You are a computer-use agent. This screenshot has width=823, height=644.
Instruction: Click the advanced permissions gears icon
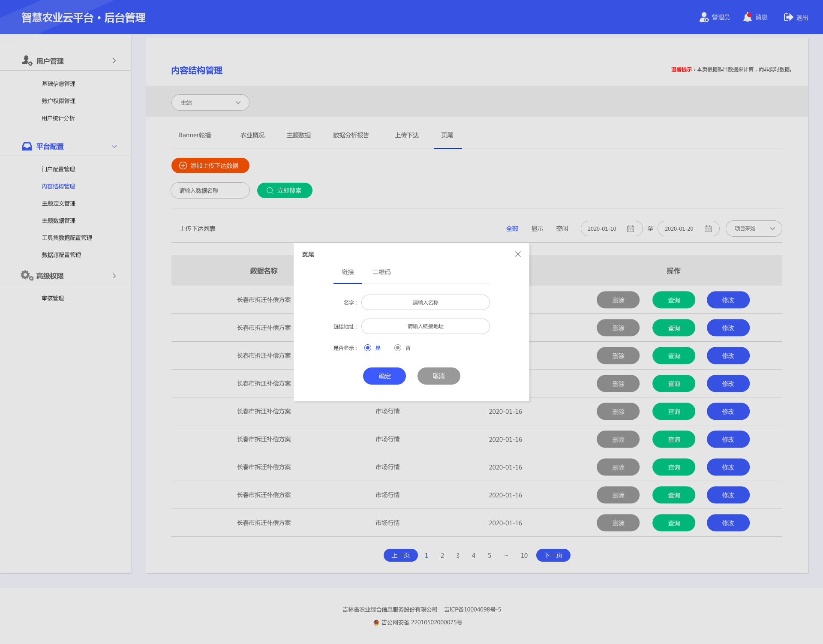click(27, 275)
